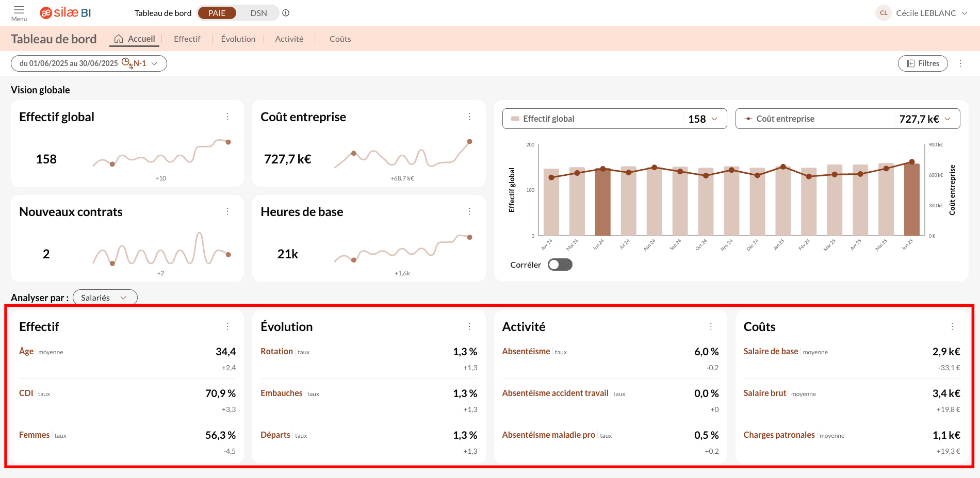The height and width of the screenshot is (478, 980).
Task: Open the Effectif global card options menu
Action: (x=227, y=117)
